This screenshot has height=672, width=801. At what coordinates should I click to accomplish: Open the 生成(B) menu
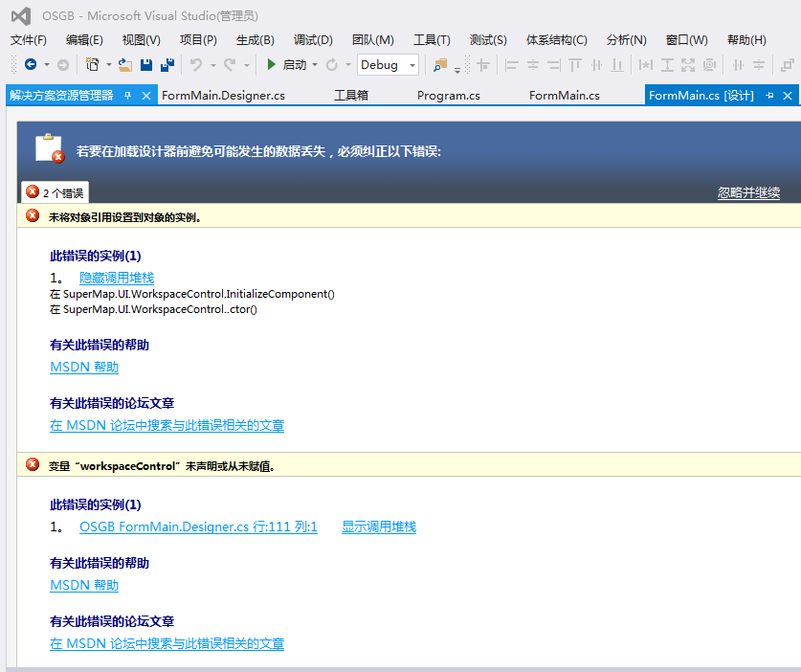(256, 40)
